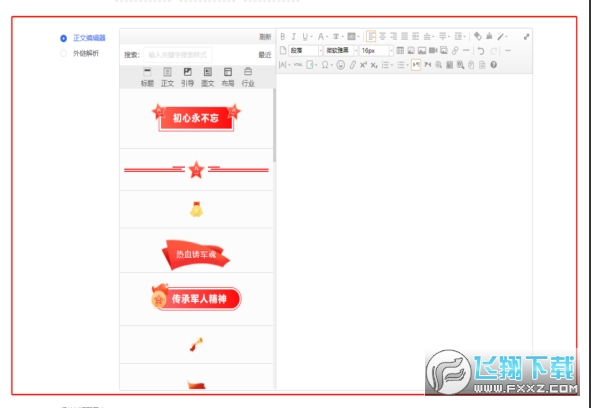Expand editor to fullscreen
Screen dimensions: 591x408
[527, 37]
